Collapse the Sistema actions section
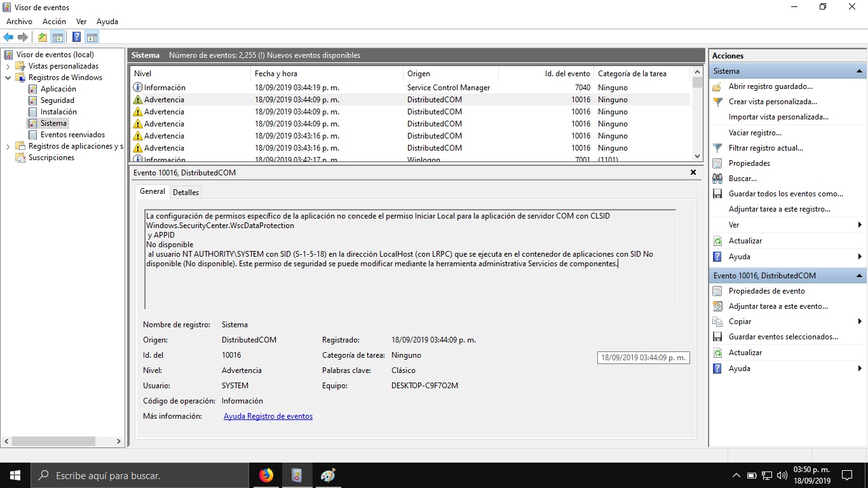Screen dimensions: 868x488 coord(859,71)
